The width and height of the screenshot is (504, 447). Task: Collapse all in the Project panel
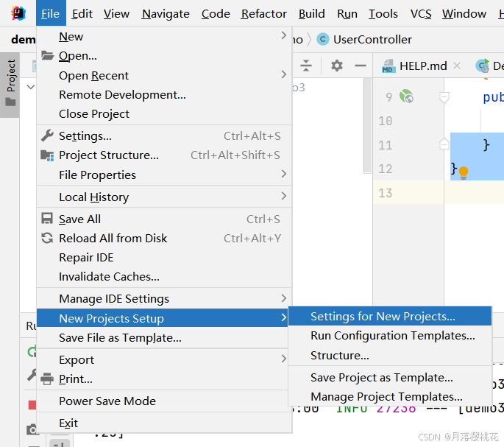306,66
